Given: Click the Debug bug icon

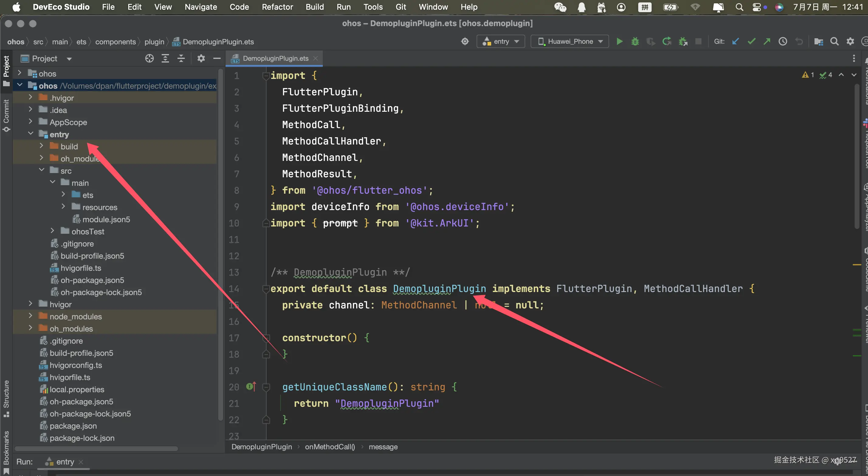Looking at the screenshot, I should 635,41.
